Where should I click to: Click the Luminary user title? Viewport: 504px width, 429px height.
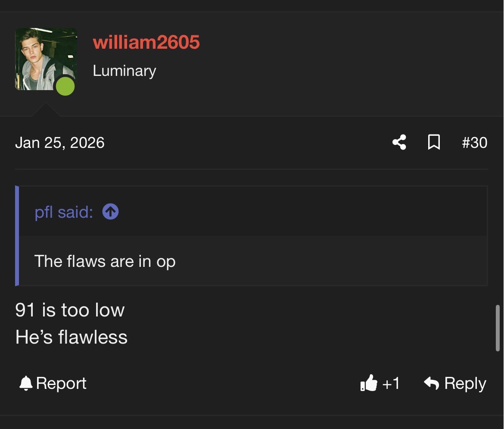tap(124, 71)
